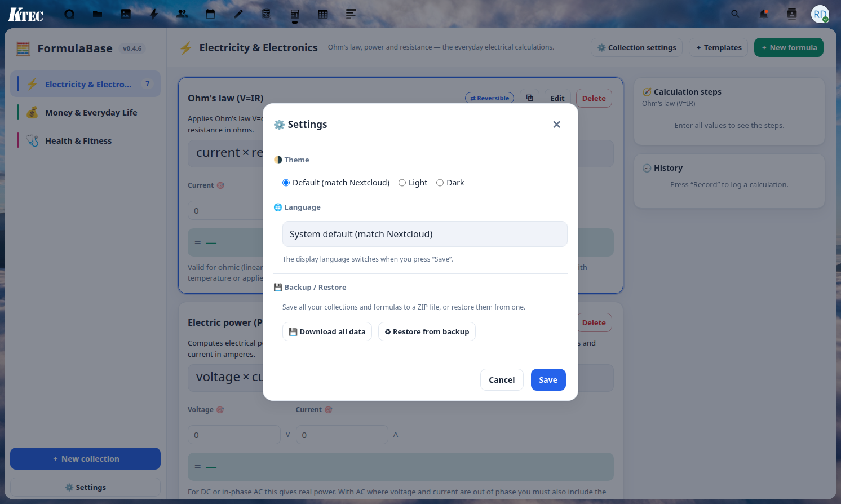Edit the Ohm's law formula
The width and height of the screenshot is (841, 504).
coord(557,98)
